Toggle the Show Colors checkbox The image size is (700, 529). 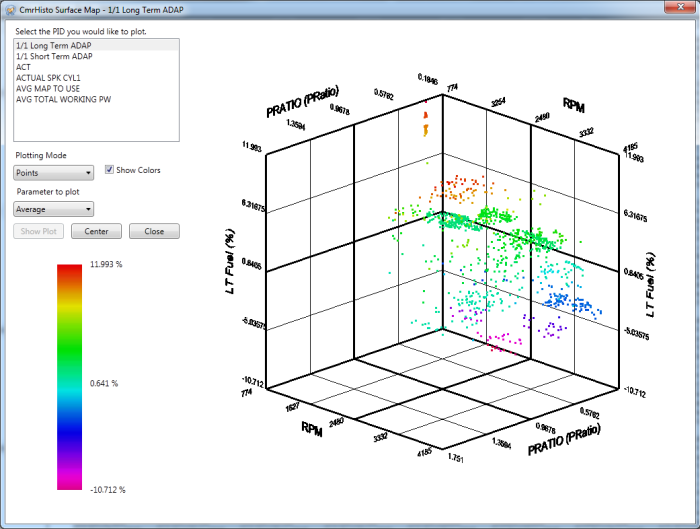pos(109,170)
